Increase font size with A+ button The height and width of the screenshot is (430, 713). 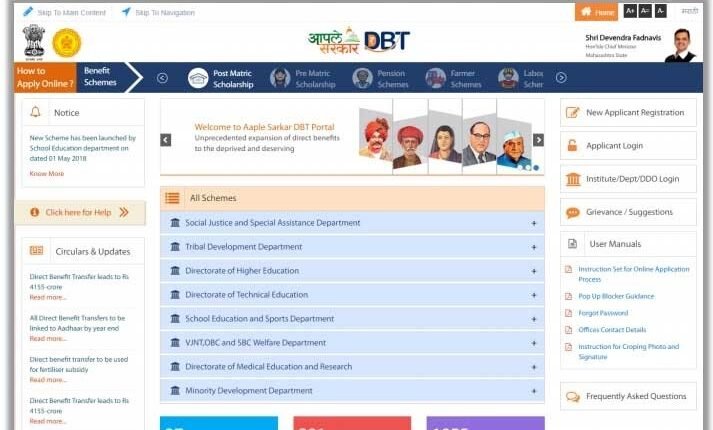630,11
